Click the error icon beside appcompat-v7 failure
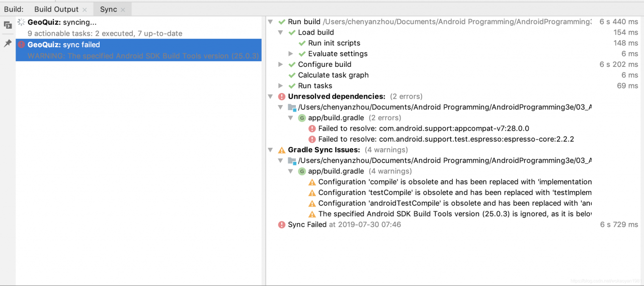The height and width of the screenshot is (286, 644). coord(312,129)
